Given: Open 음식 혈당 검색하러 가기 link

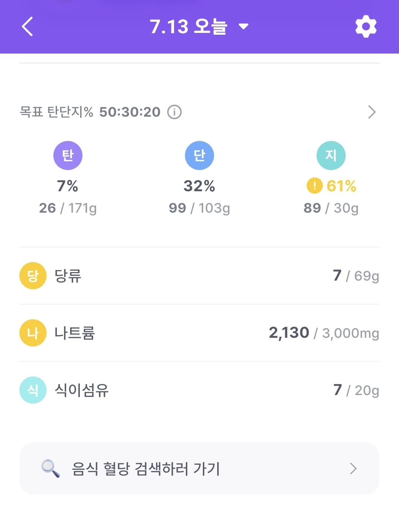Looking at the screenshot, I should tap(146, 469).
